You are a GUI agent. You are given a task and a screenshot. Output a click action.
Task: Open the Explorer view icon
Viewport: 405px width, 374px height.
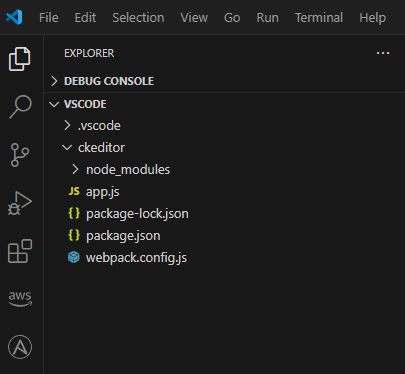coord(20,59)
